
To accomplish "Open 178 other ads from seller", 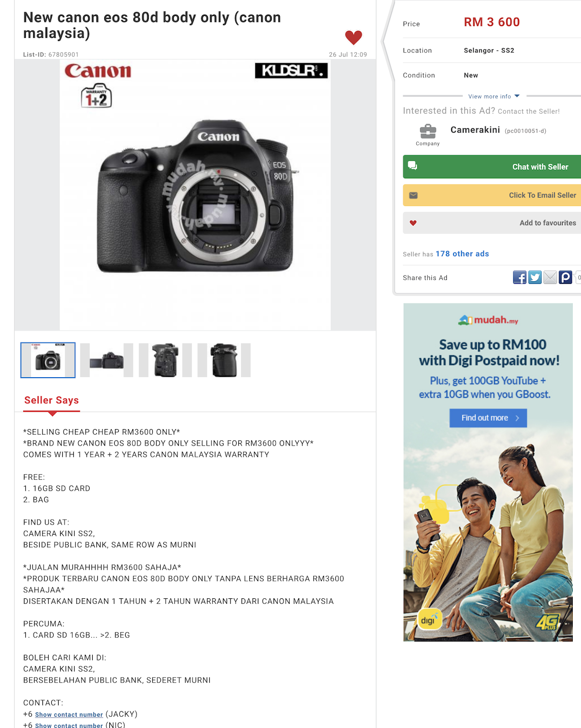I will pyautogui.click(x=462, y=254).
